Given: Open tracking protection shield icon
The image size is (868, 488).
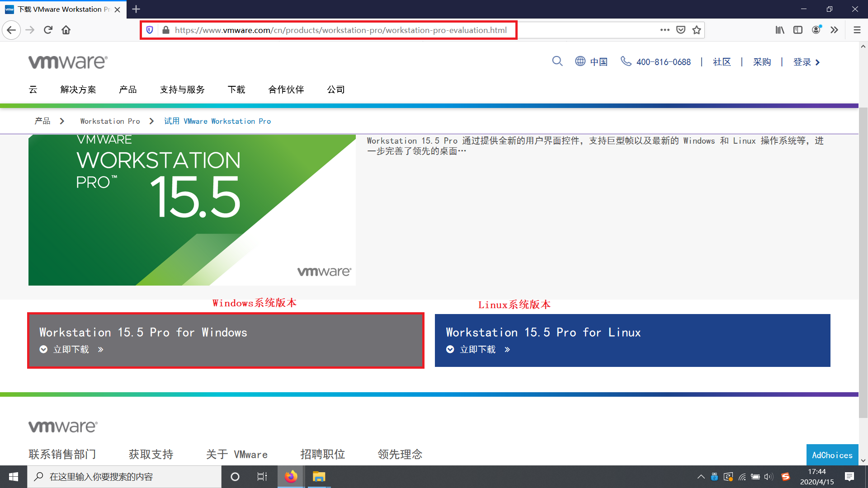Looking at the screenshot, I should pyautogui.click(x=150, y=30).
